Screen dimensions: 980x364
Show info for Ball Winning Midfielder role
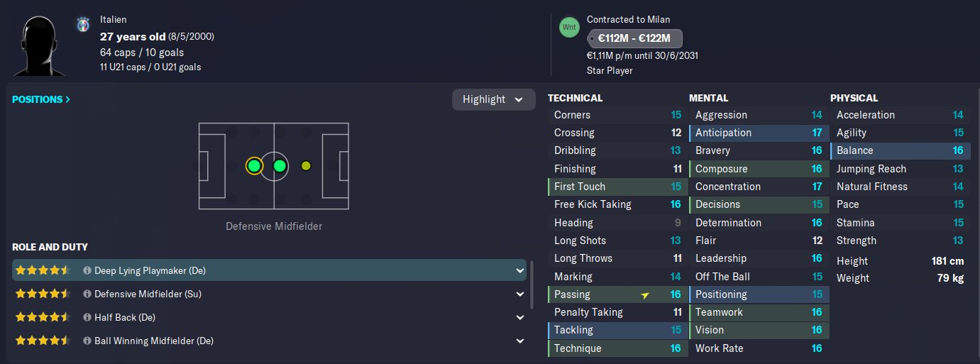pyautogui.click(x=87, y=341)
